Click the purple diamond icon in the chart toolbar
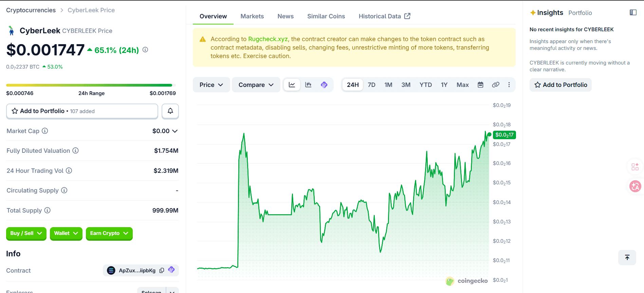Image resolution: width=644 pixels, height=293 pixels. (x=324, y=85)
